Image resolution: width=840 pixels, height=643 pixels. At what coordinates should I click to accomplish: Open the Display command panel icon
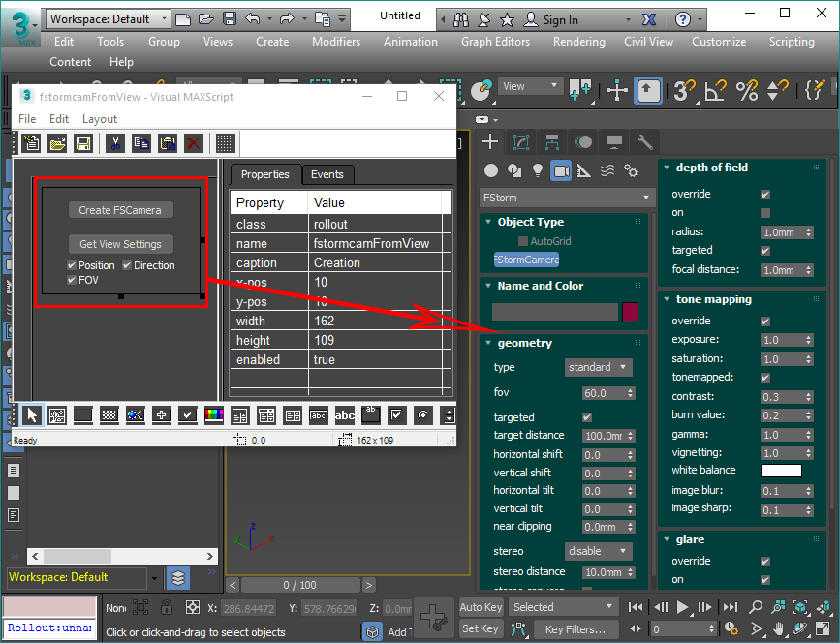614,142
